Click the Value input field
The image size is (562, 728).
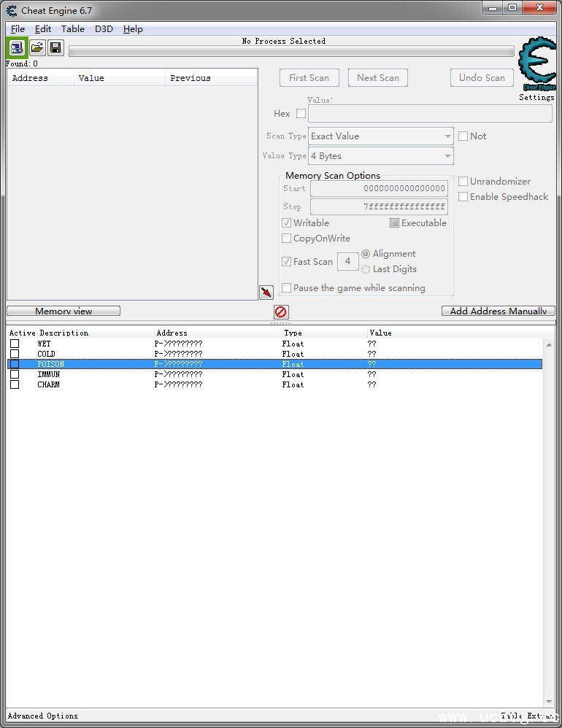click(x=430, y=114)
